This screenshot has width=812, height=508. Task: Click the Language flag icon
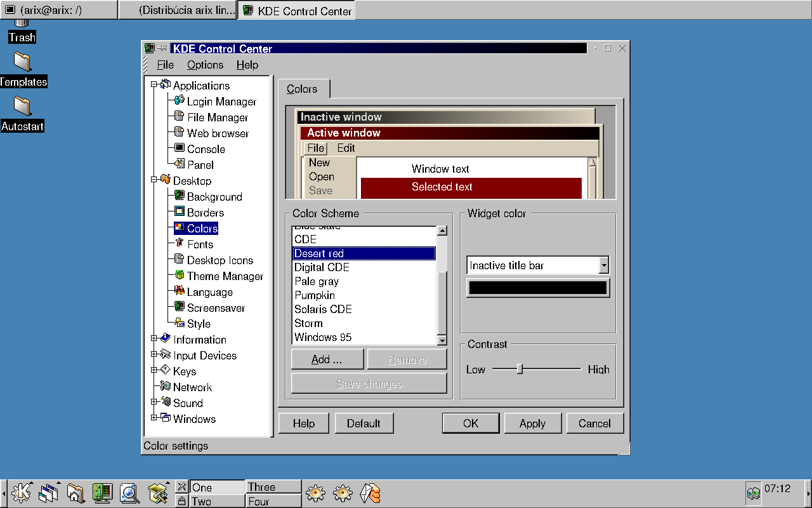point(180,291)
